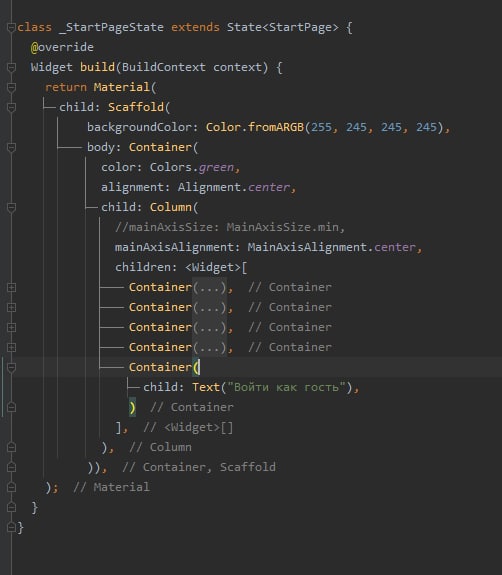
Task: Click 'Colors.green' value
Action: (x=191, y=168)
